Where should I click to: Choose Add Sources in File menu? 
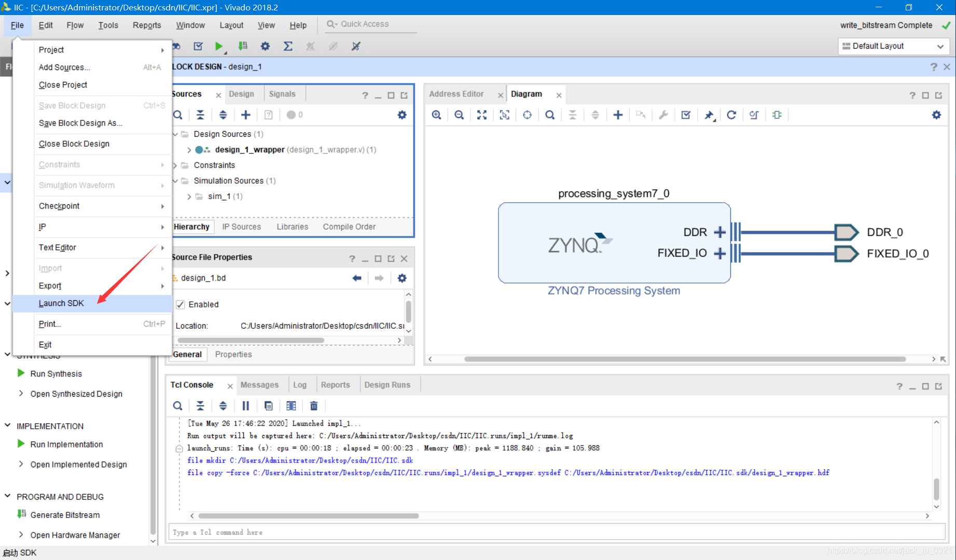[x=92, y=67]
